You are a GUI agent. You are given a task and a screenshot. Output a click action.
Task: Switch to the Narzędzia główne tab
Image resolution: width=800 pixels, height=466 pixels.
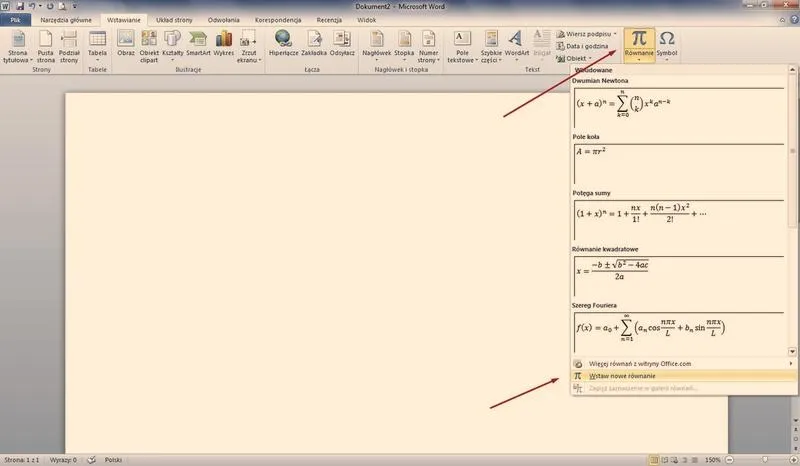(x=66, y=20)
